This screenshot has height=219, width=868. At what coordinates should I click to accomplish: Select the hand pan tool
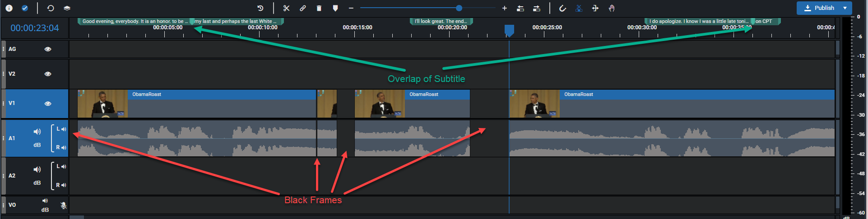pos(612,8)
